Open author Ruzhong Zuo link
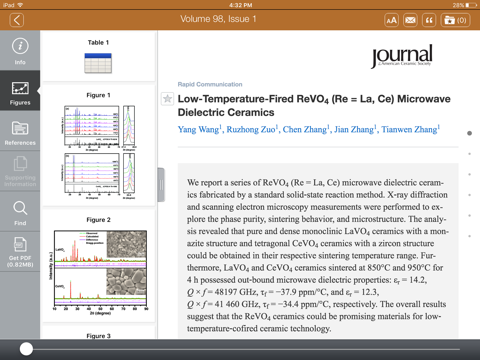The image size is (480, 360). point(251,129)
